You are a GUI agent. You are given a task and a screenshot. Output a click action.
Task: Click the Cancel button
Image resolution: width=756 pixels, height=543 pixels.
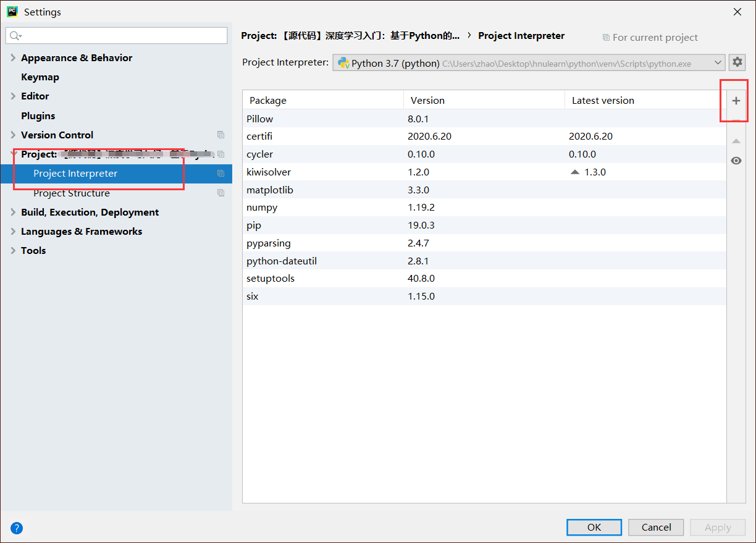click(x=656, y=527)
